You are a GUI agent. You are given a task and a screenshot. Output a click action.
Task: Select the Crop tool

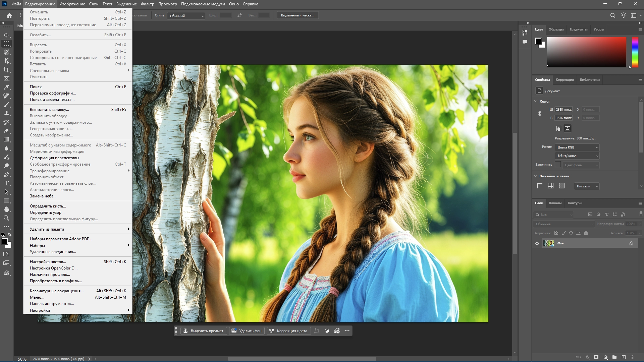click(x=6, y=70)
